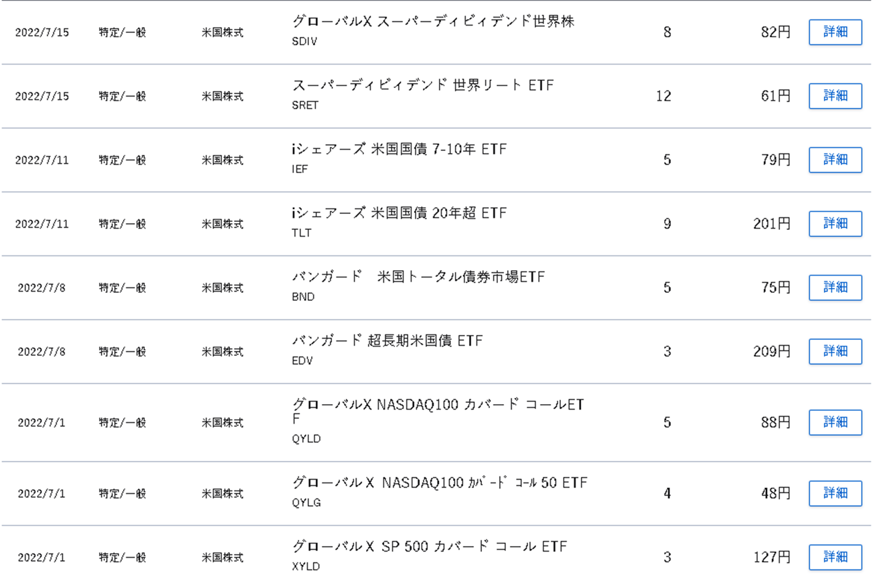Image resolution: width=872 pixels, height=588 pixels.
Task: Open 詳細 for the QYLG row
Action: pyautogui.click(x=835, y=493)
